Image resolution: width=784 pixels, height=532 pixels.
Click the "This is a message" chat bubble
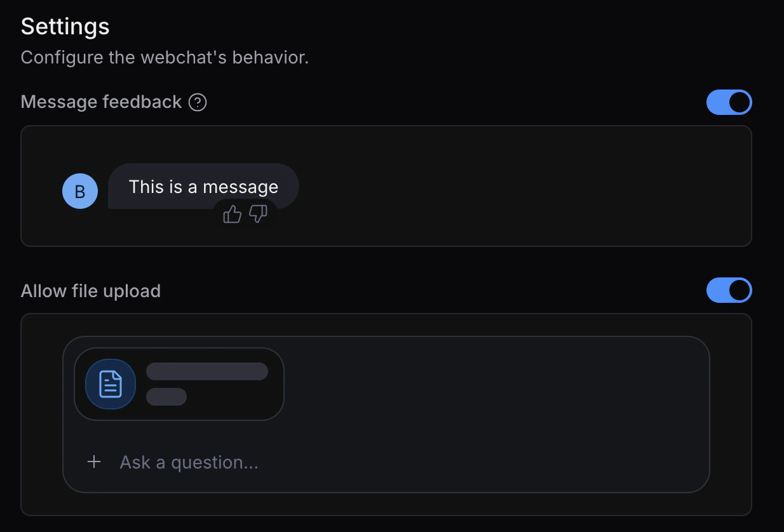(x=203, y=187)
